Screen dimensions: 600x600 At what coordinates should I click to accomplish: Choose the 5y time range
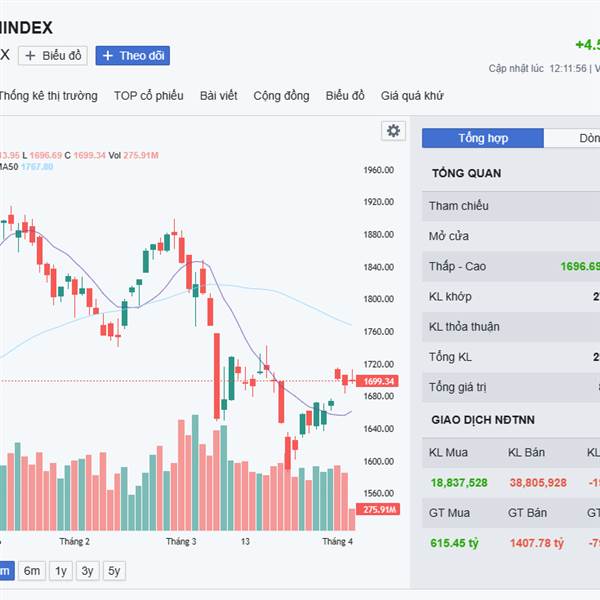pos(115,570)
